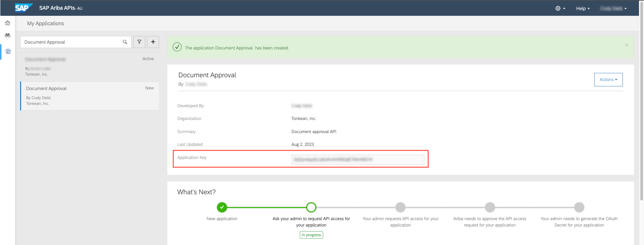Click the Application Key field
Image resolution: width=644 pixels, height=245 pixels.
coord(358,160)
